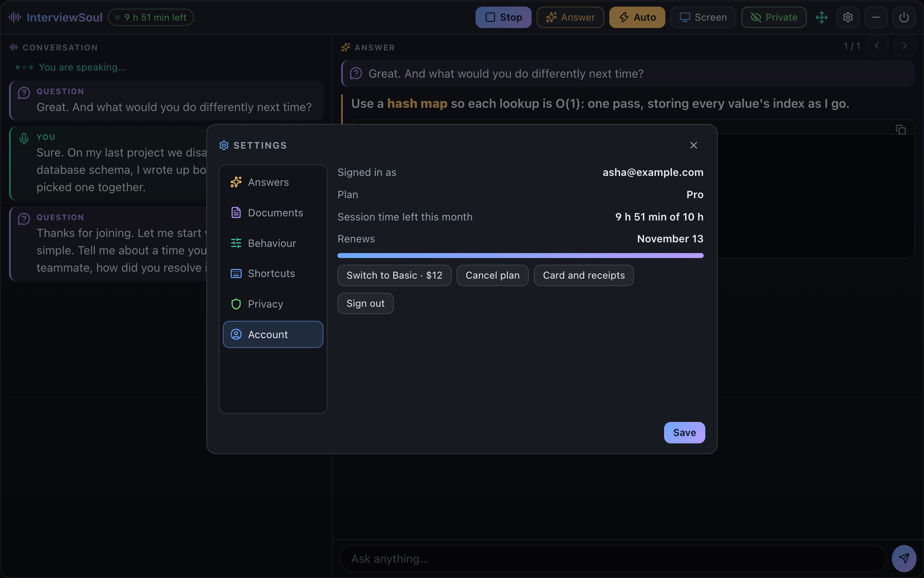Image resolution: width=924 pixels, height=578 pixels.
Task: Send the message with the paper-plane icon
Action: pyautogui.click(x=904, y=559)
